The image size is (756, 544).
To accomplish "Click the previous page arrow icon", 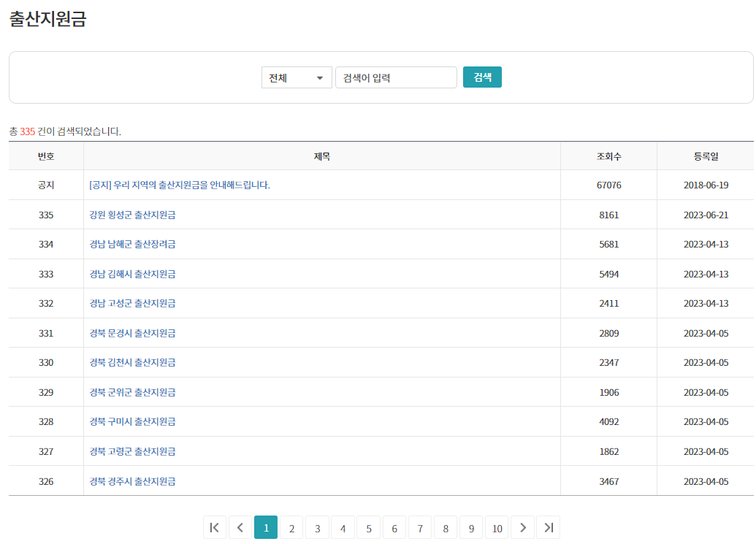I will 240,526.
